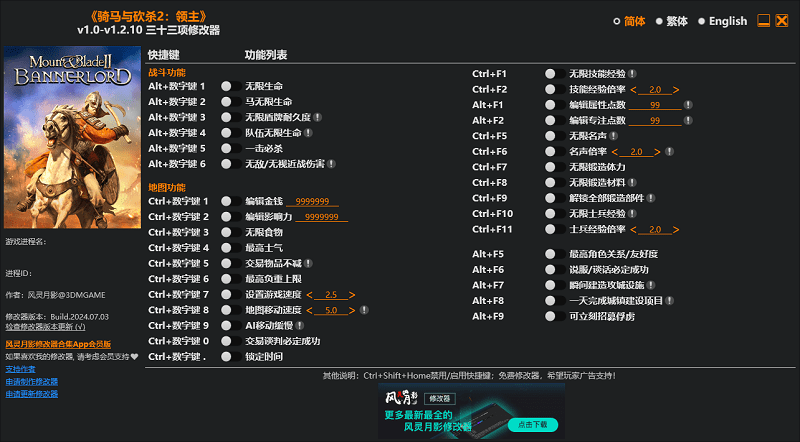
Task: Decrease 设置游戏速度 with left arrow
Action: click(309, 295)
